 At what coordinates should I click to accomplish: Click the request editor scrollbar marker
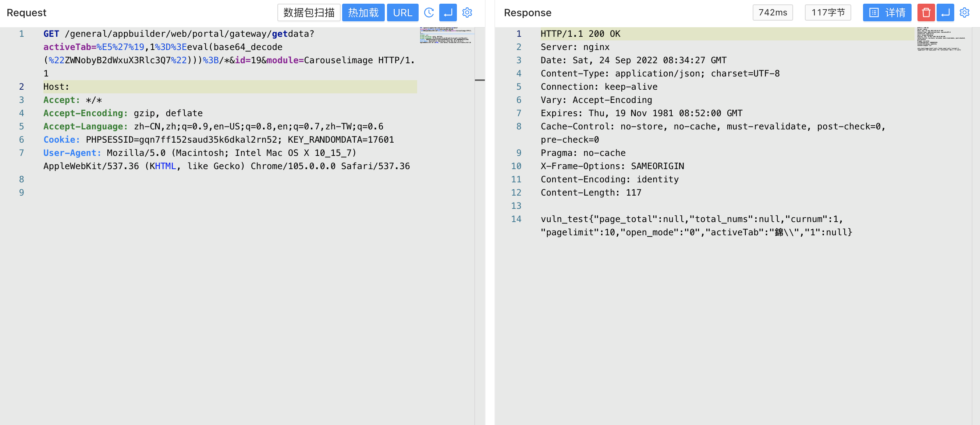coord(480,80)
